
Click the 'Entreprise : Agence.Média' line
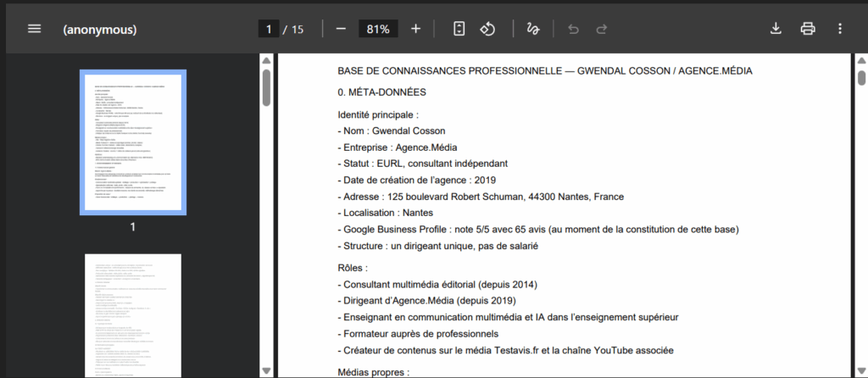(398, 147)
